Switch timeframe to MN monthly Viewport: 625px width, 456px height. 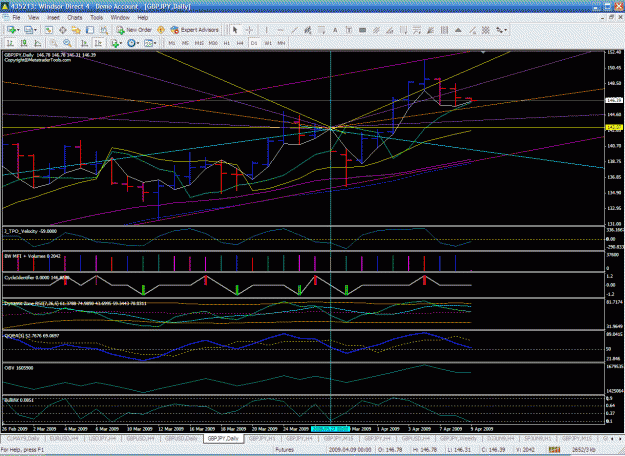(281, 43)
